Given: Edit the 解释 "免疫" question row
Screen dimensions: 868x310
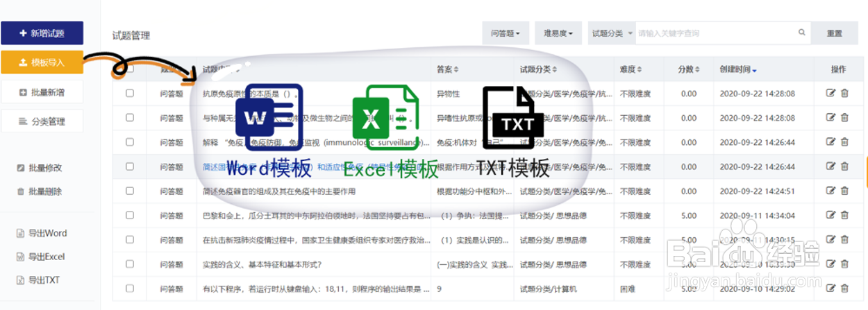Looking at the screenshot, I should coord(831,142).
